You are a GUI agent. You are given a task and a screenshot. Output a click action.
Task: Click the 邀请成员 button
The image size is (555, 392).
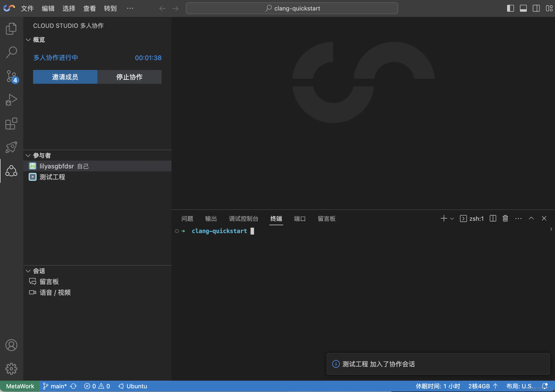[65, 77]
